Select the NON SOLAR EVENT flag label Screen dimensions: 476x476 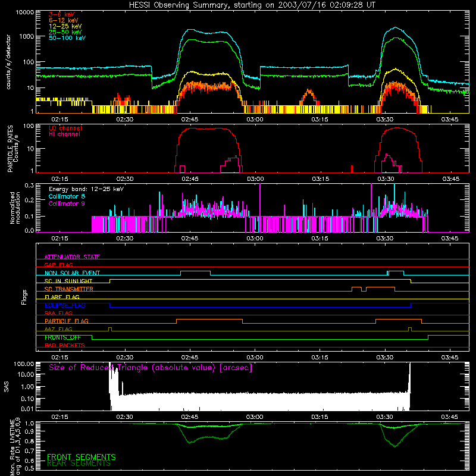point(72,273)
